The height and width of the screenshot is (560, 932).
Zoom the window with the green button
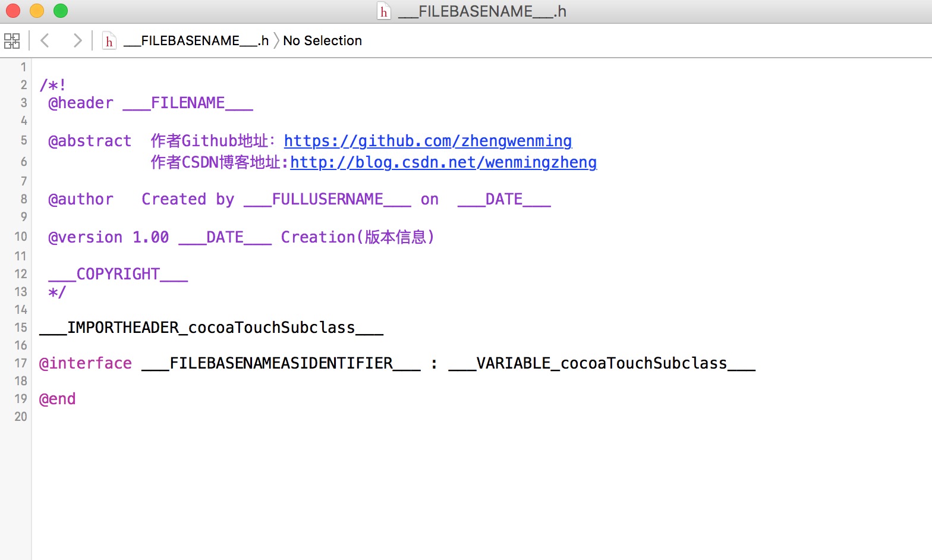click(61, 11)
